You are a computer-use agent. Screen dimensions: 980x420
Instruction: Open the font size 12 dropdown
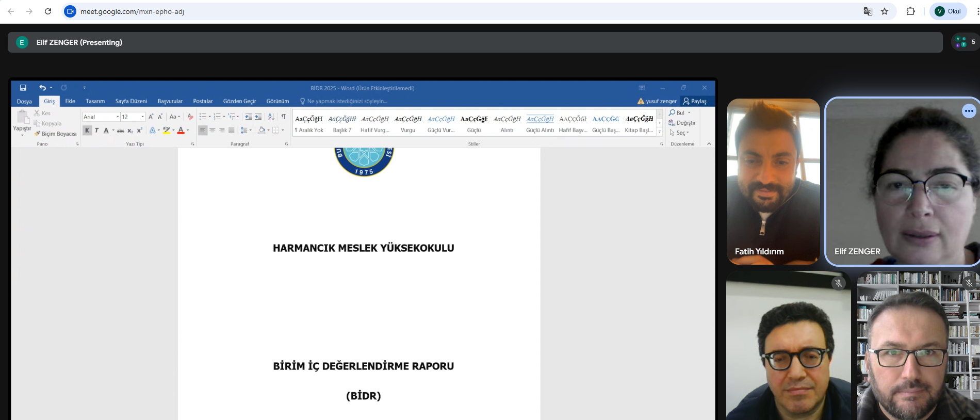point(142,117)
